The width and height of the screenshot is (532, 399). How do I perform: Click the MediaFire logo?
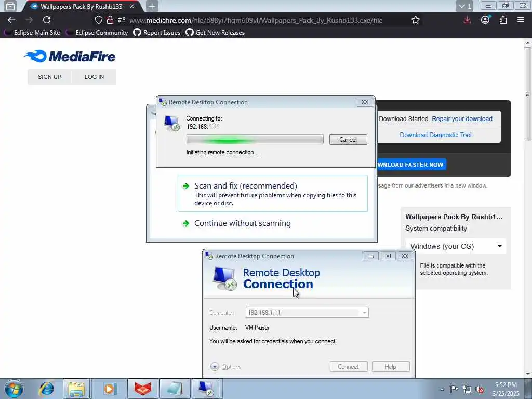70,56
